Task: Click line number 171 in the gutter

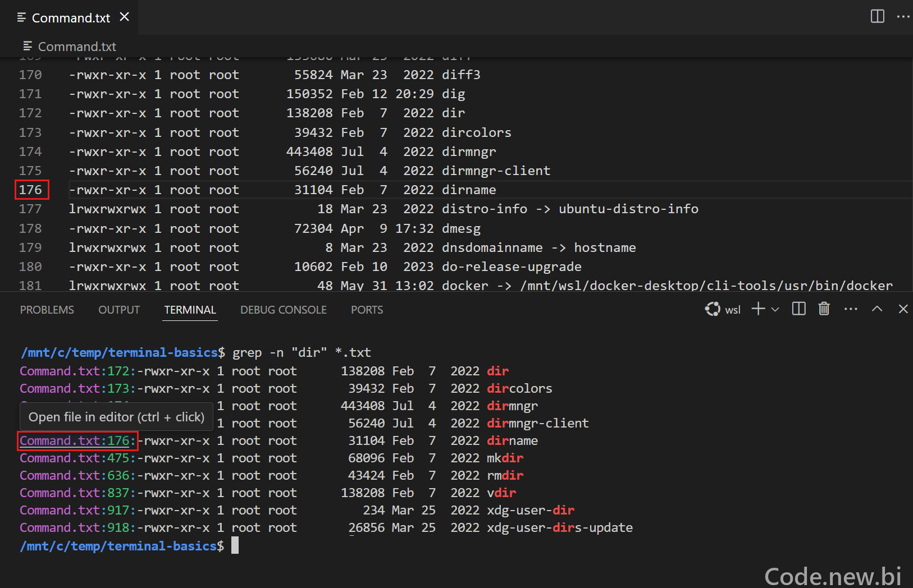Action: point(30,94)
